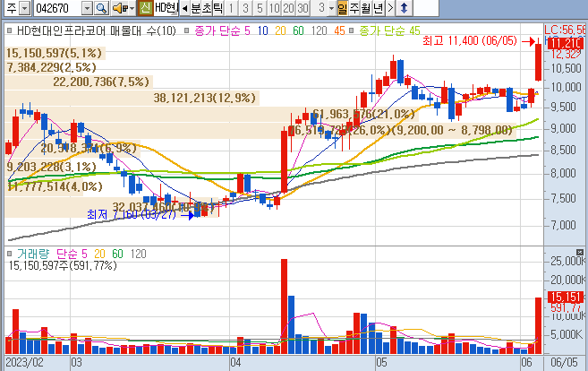Click the 06 month axis label
This screenshot has height=371, width=588.
click(x=526, y=363)
